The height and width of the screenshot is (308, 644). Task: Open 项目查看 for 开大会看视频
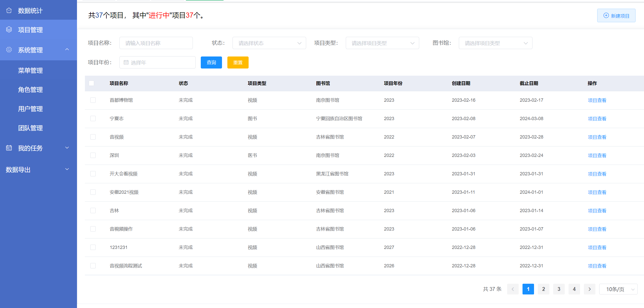[x=597, y=174]
